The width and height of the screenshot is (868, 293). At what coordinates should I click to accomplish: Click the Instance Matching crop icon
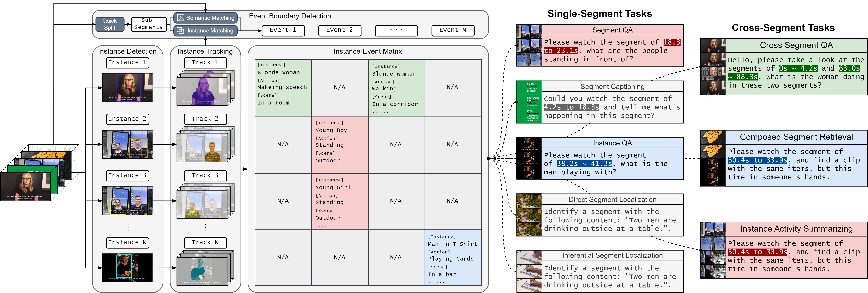[181, 31]
